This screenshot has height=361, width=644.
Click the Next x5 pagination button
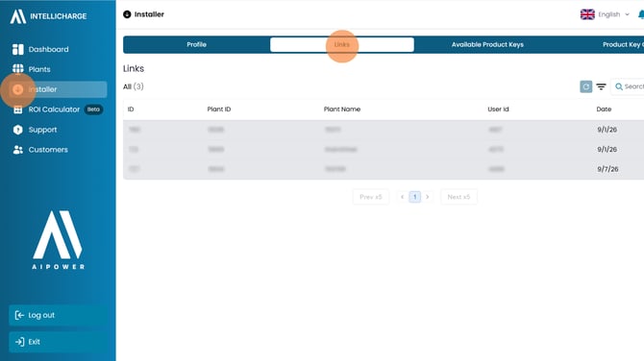[458, 197]
